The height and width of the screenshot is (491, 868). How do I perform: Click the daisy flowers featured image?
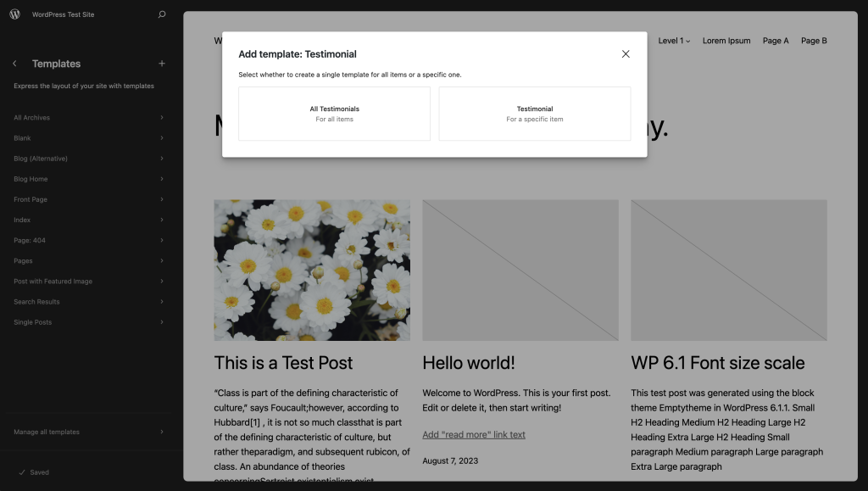(x=312, y=270)
